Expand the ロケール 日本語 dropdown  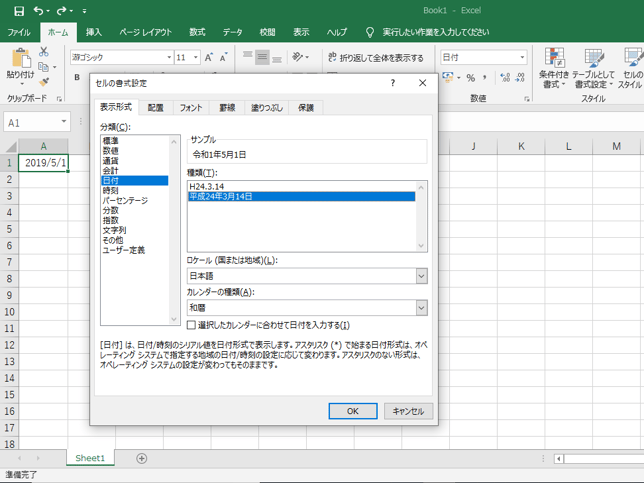(421, 276)
